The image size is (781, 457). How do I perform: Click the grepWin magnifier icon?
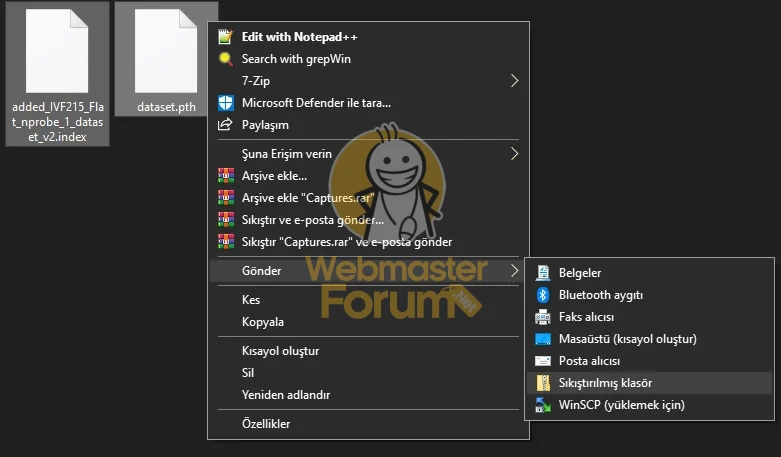pos(225,59)
